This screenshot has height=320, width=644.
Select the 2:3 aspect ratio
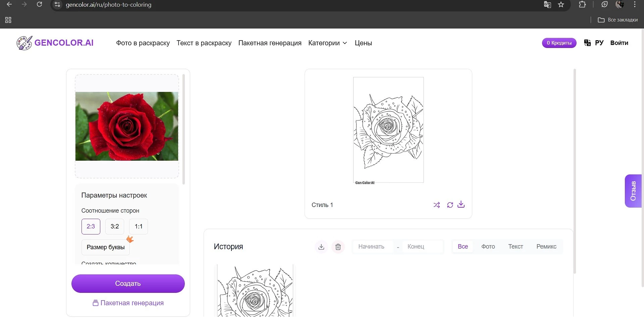91,226
